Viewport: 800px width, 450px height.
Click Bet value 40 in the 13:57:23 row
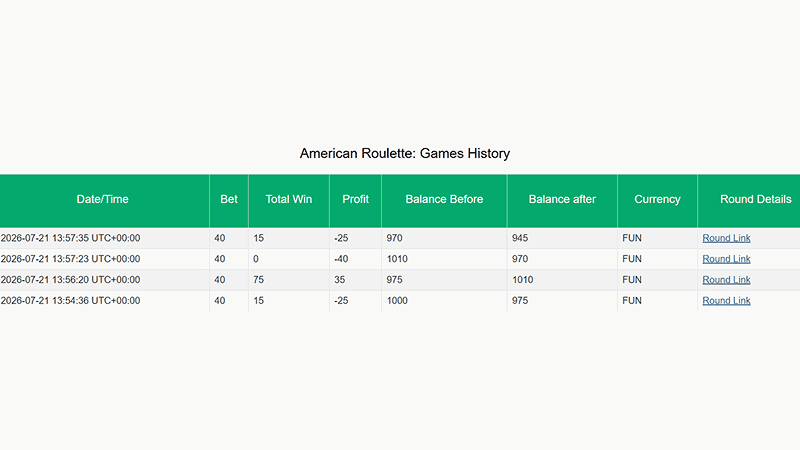220,259
